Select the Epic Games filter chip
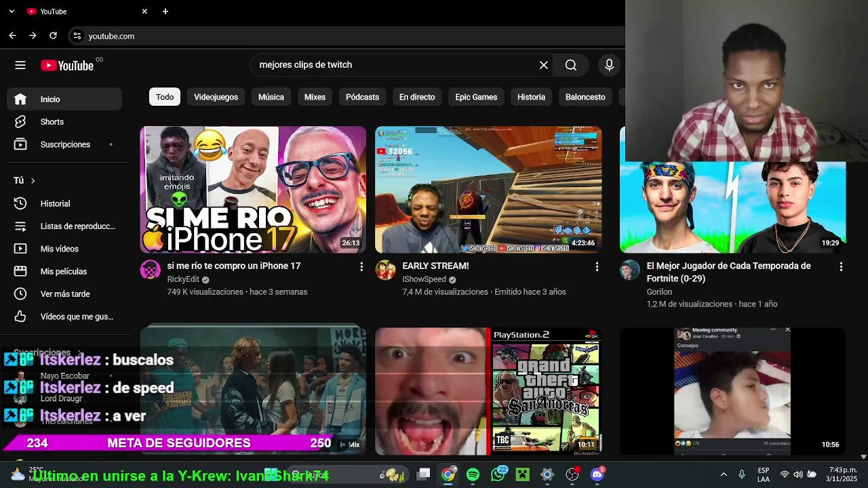Image resolution: width=868 pixels, height=488 pixels. (x=476, y=97)
